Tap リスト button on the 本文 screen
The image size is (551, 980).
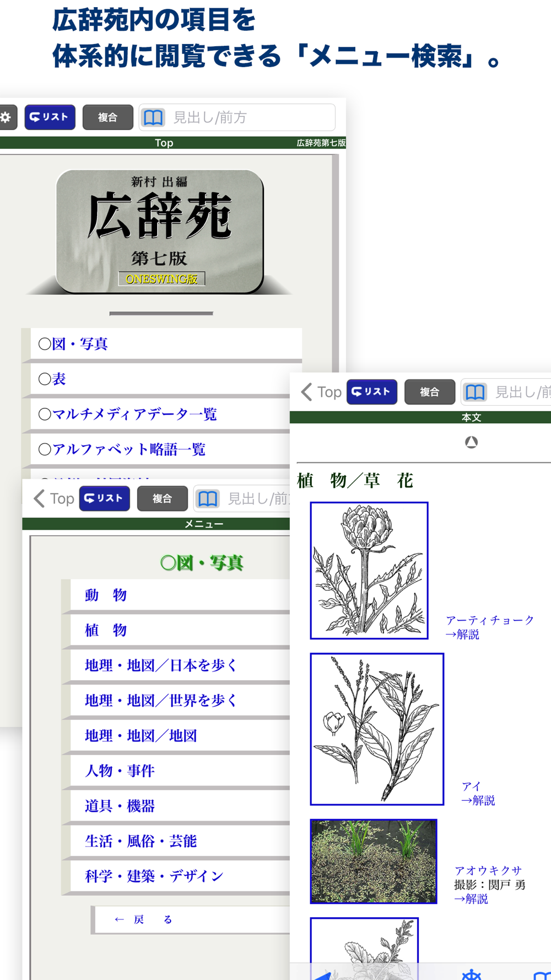coord(372,392)
